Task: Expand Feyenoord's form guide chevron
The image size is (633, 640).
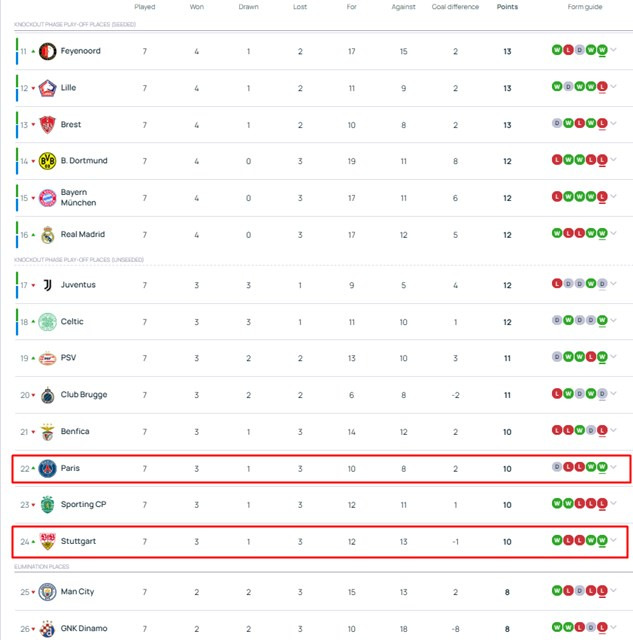Action: point(613,50)
